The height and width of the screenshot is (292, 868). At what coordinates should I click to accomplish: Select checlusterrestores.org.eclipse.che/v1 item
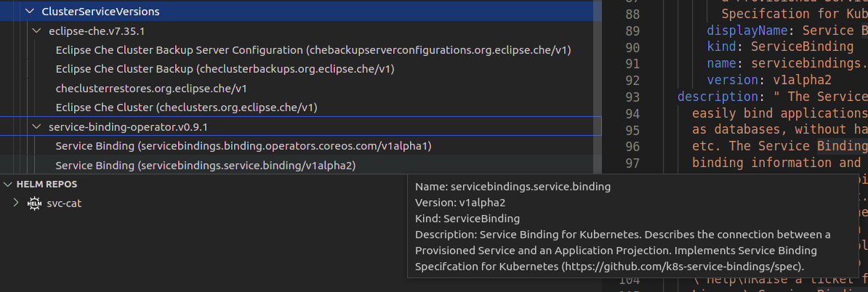coord(151,89)
